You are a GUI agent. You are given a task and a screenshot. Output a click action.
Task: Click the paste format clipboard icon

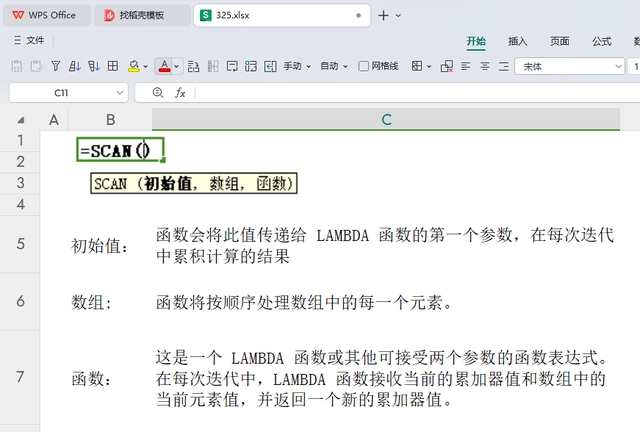(x=36, y=66)
